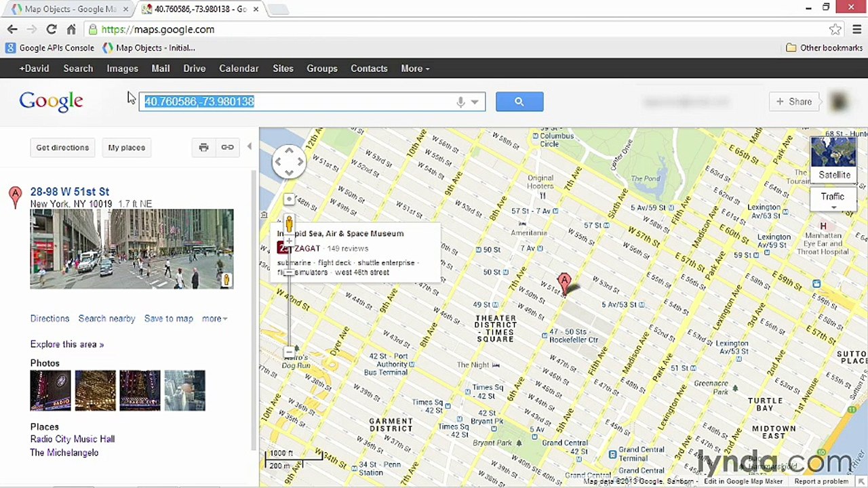Get map link using chain icon
Screen dimensions: 868x488
227,147
